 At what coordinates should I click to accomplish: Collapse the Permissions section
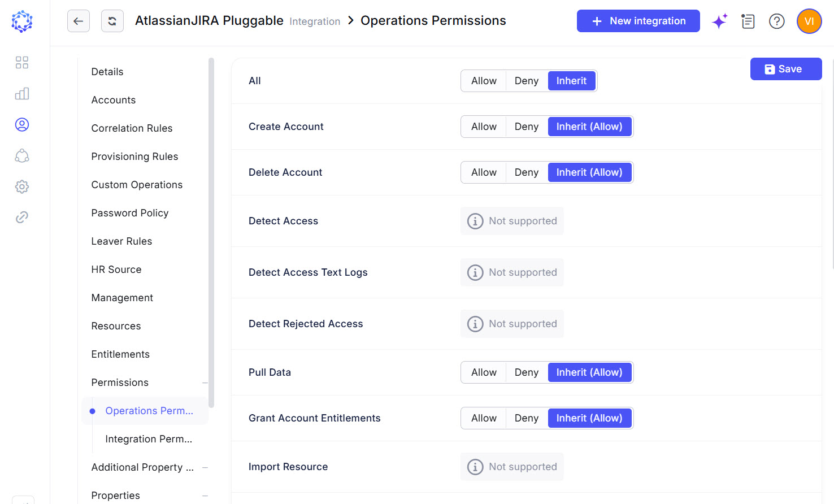pyautogui.click(x=205, y=383)
